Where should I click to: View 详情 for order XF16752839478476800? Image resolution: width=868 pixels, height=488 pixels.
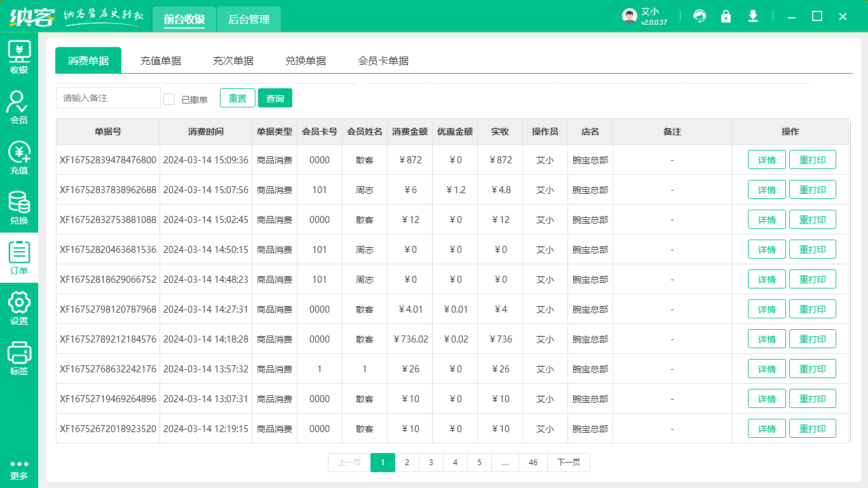point(766,159)
